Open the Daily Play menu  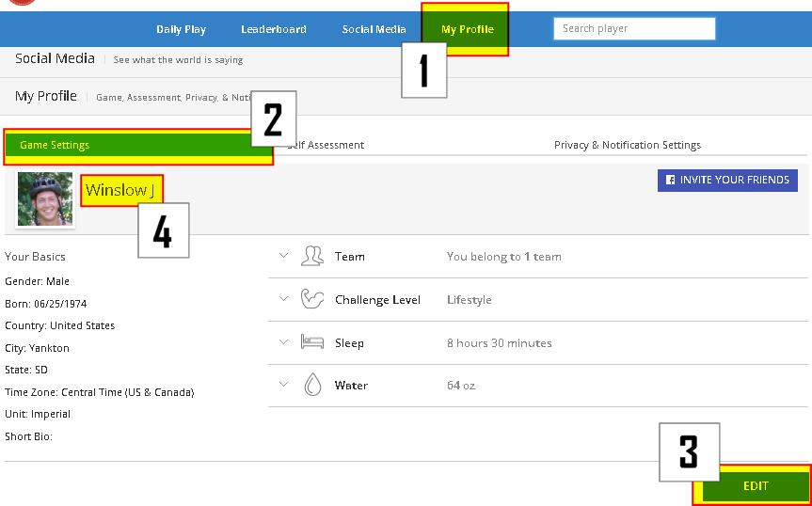point(181,29)
